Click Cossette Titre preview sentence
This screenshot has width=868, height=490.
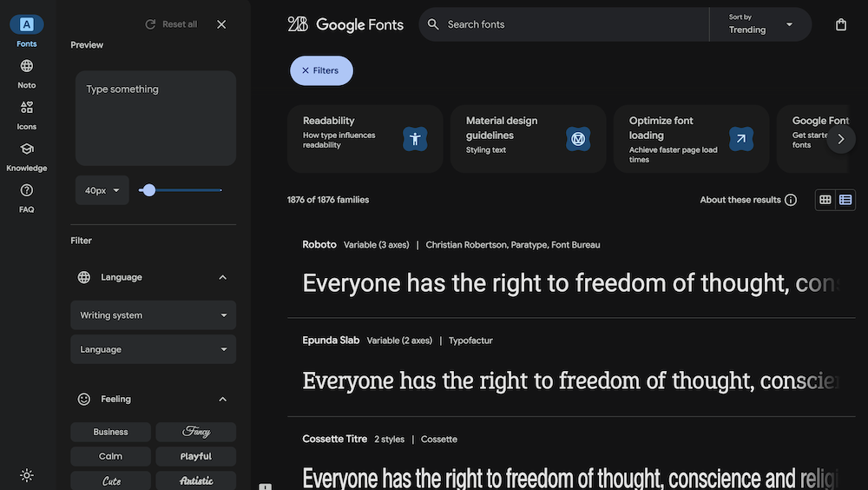coord(571,477)
